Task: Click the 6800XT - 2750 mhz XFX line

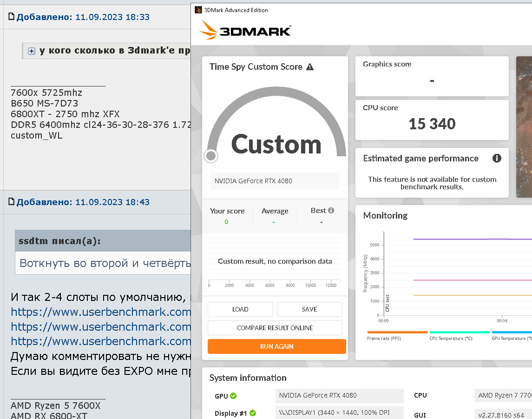Action: (x=65, y=114)
